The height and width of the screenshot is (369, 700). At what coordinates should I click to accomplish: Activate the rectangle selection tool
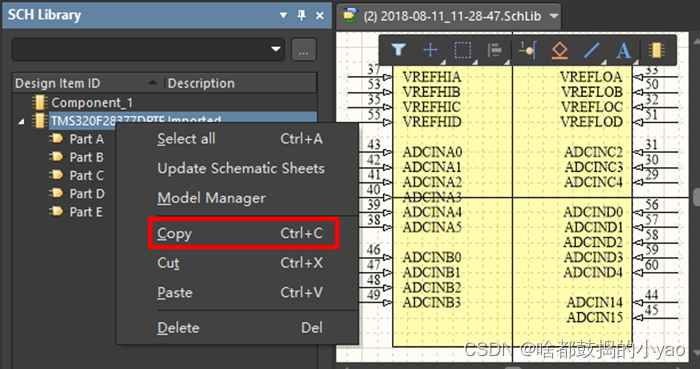(x=462, y=50)
